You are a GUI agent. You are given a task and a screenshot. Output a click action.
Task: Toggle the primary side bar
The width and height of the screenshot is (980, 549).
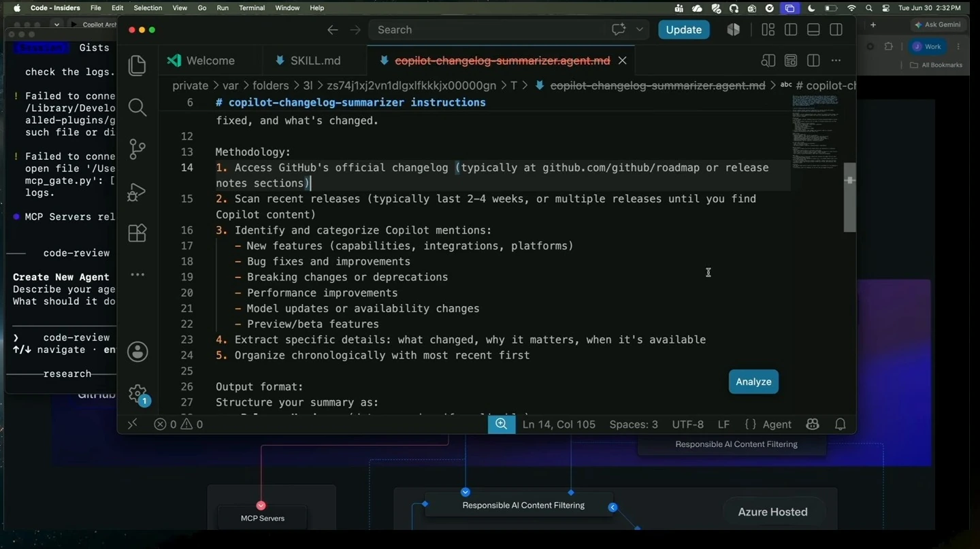pyautogui.click(x=791, y=30)
